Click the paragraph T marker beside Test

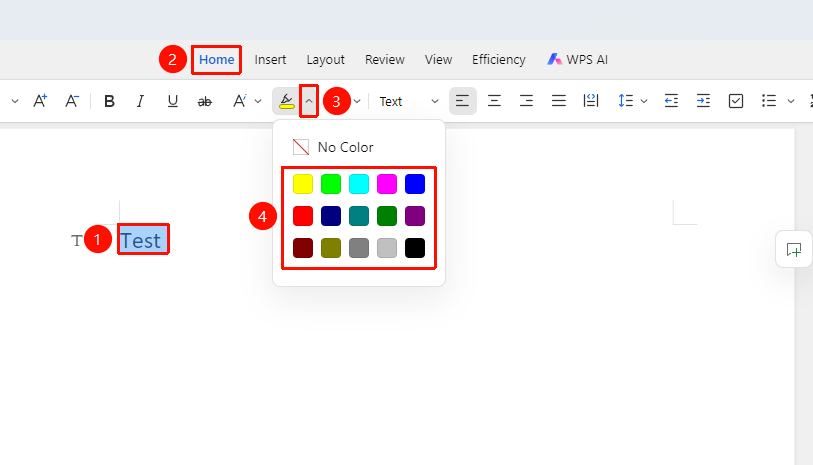pyautogui.click(x=77, y=241)
